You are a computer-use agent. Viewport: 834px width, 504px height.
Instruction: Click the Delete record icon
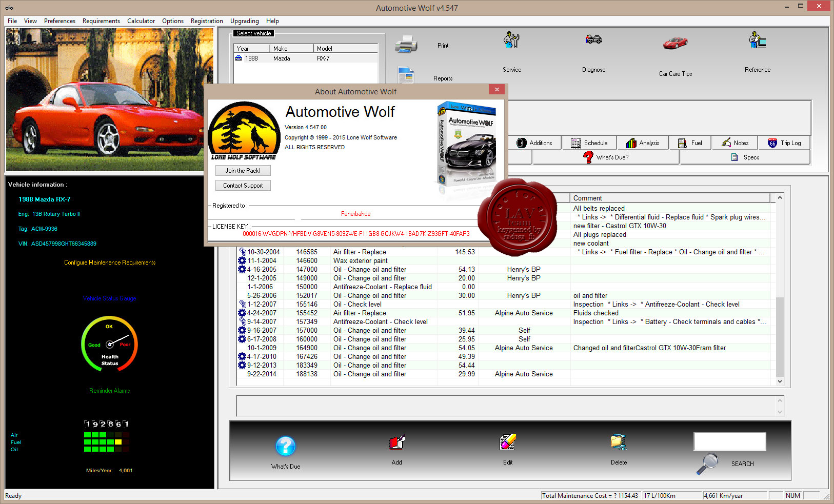click(619, 442)
